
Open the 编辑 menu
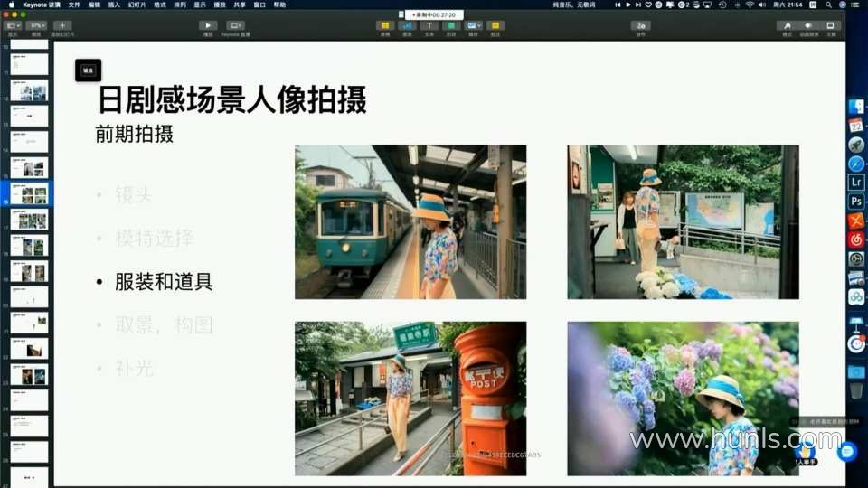pyautogui.click(x=95, y=5)
